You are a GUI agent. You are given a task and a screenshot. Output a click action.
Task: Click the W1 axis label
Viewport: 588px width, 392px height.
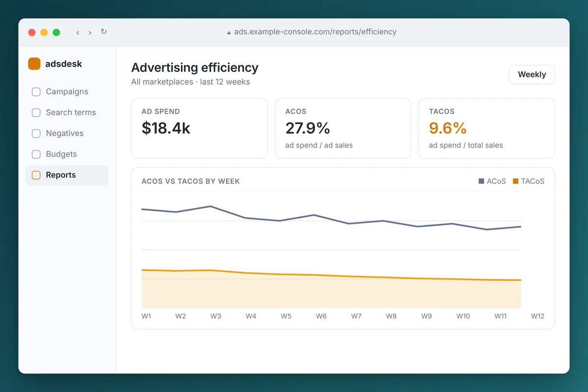[x=147, y=316]
